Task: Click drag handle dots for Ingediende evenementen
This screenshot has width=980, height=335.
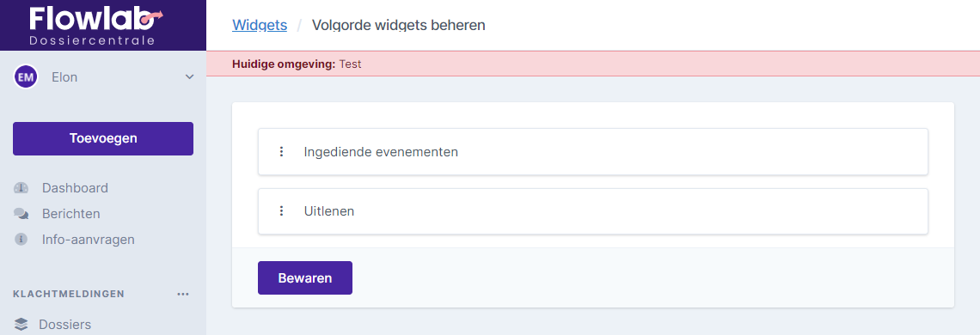Action: tap(281, 151)
